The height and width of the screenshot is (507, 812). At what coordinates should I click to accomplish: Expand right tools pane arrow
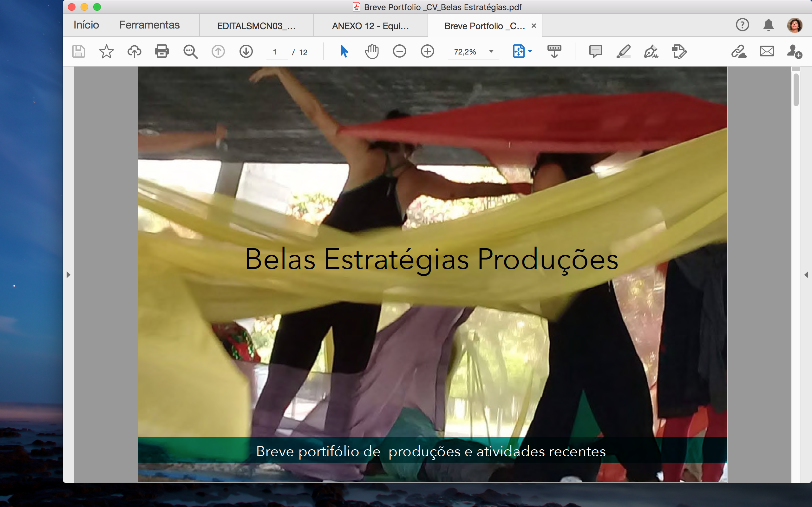[x=806, y=275]
